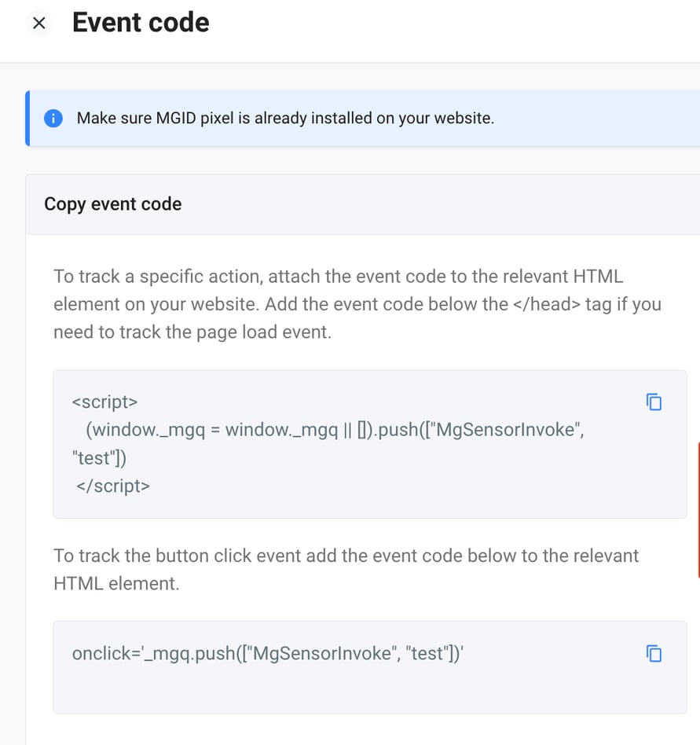Screen dimensions: 700x745
Task: Click the MGID pixel installation notice text
Action: (x=285, y=119)
